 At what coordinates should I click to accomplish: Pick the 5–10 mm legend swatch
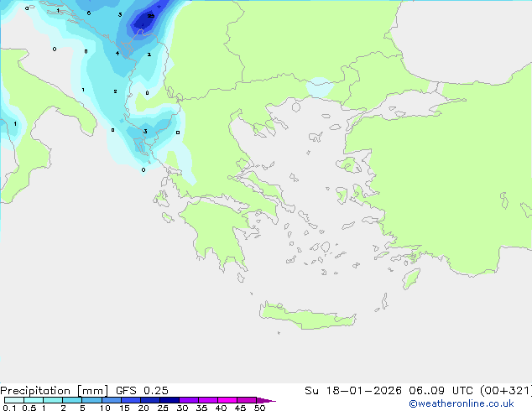pos(91,400)
